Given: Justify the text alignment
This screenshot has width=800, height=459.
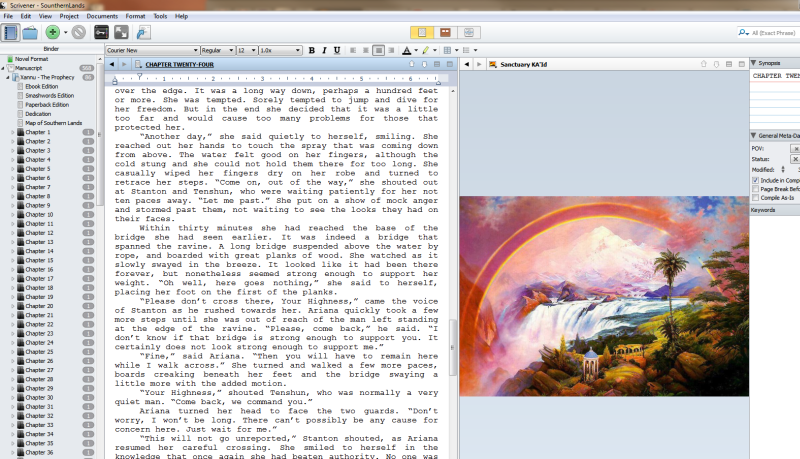Looking at the screenshot, I should click(379, 50).
